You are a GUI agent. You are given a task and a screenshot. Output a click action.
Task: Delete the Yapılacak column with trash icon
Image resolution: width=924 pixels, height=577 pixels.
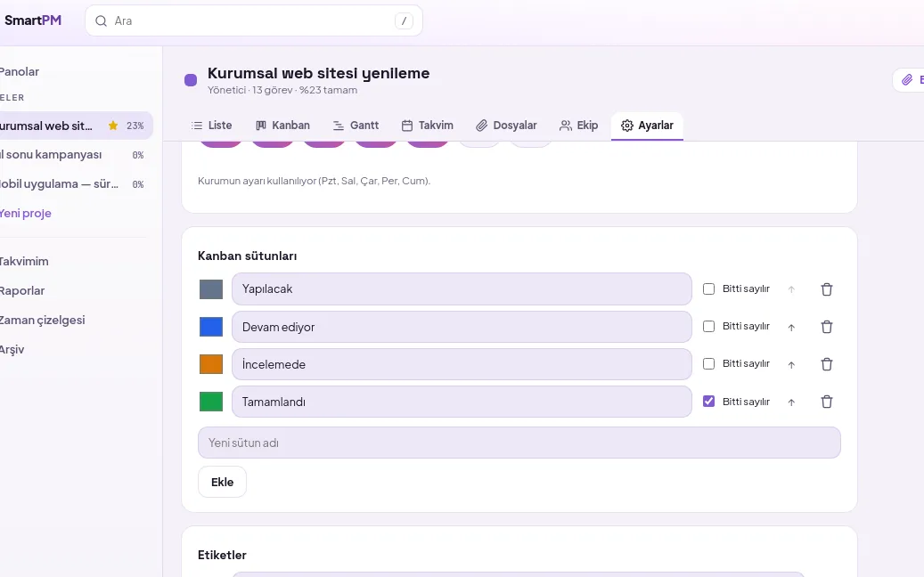[x=827, y=289]
